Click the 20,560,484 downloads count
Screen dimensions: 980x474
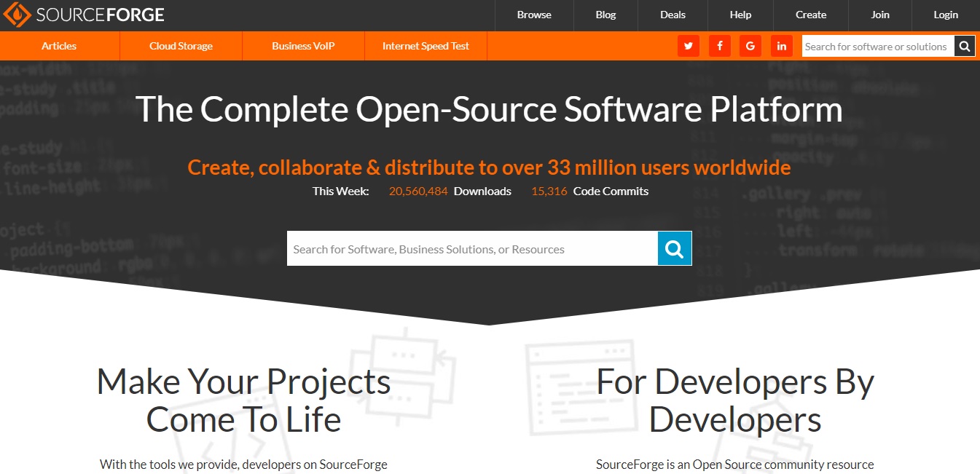[418, 191]
